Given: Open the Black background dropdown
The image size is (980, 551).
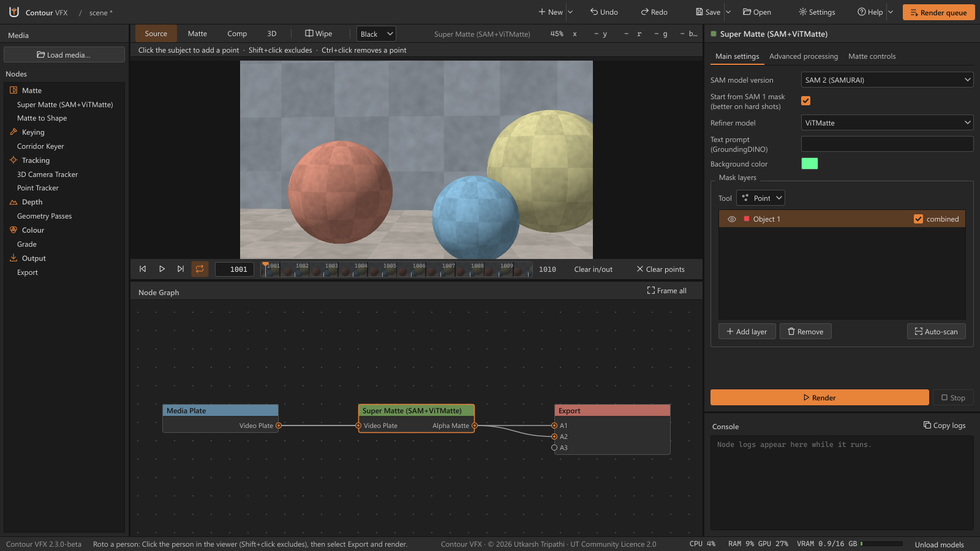Looking at the screenshot, I should 376,34.
